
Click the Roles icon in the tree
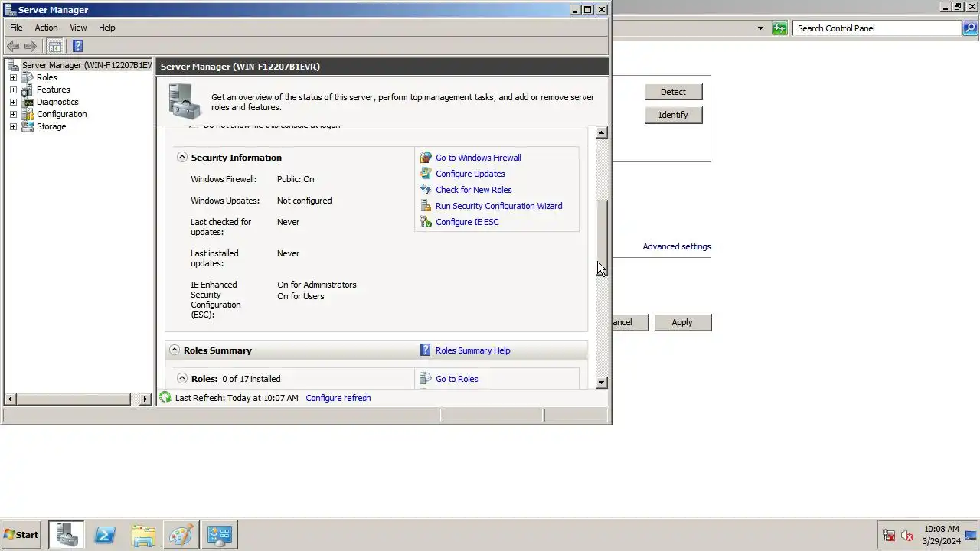(x=28, y=77)
